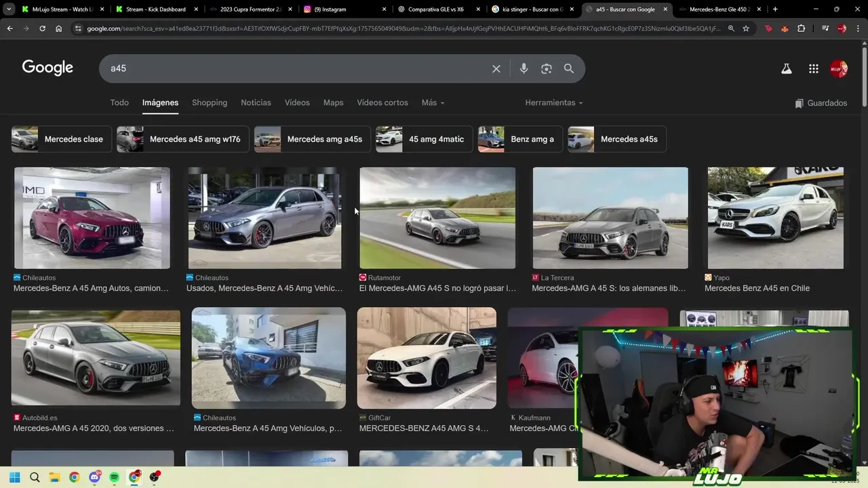The width and height of the screenshot is (868, 488).
Task: Expand the Más dropdown menu
Action: pos(433,102)
